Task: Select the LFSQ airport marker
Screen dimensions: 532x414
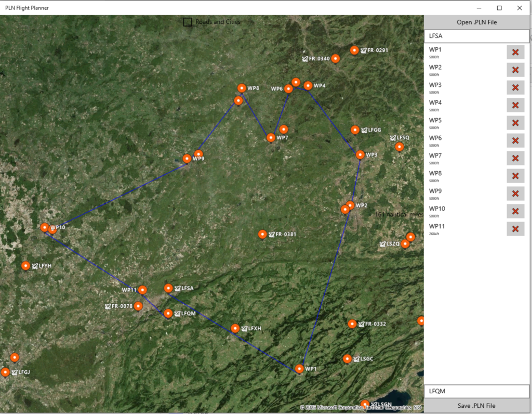Action: pos(400,147)
